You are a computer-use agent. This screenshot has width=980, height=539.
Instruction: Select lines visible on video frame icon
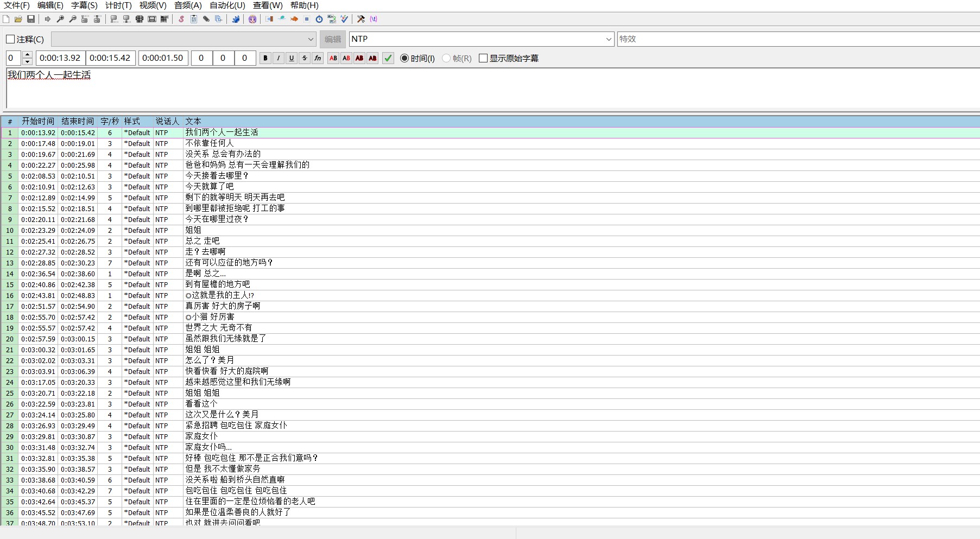point(139,19)
